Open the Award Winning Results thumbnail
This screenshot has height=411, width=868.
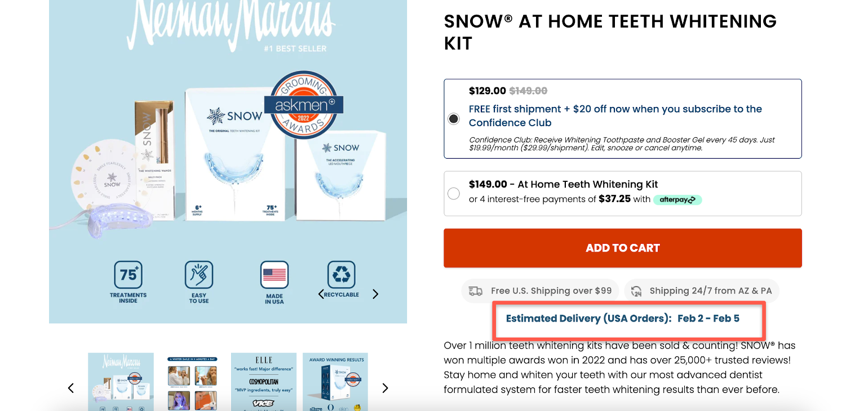click(x=335, y=382)
